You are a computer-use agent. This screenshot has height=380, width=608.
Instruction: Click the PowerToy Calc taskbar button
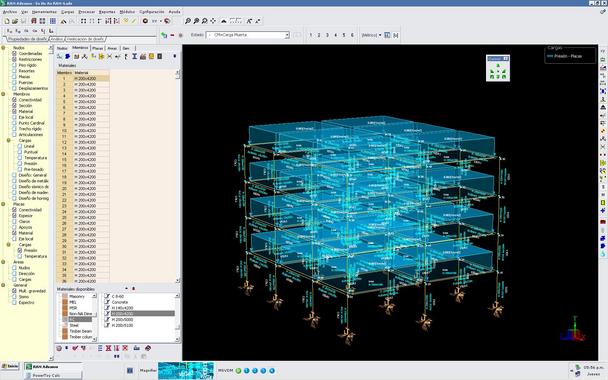[x=53, y=375]
